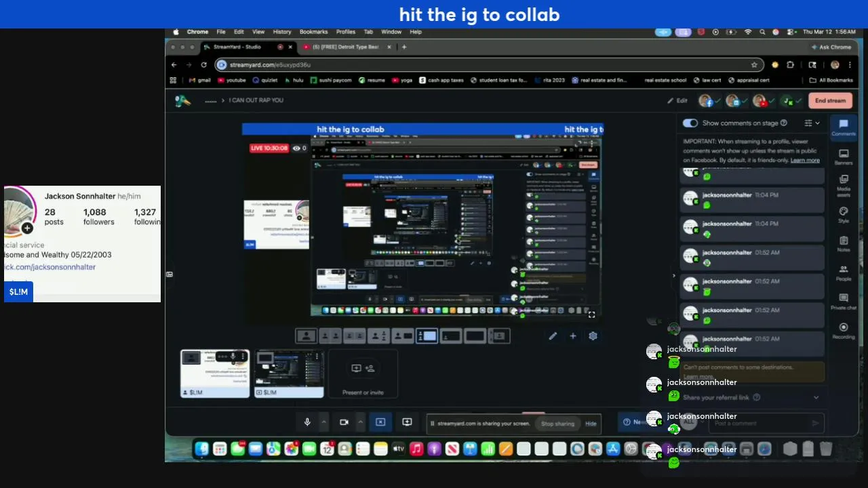
Task: Toggle Show comments on stage
Action: (x=690, y=123)
